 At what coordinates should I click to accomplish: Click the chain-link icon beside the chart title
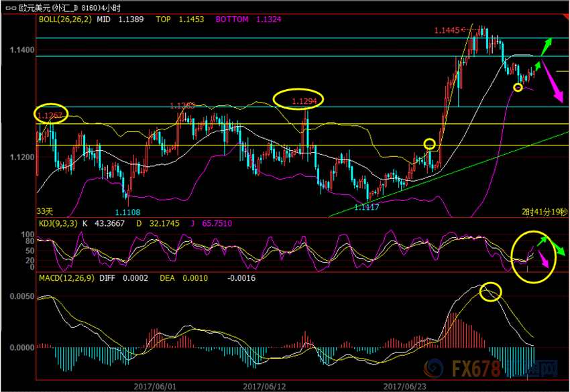(x=11, y=8)
